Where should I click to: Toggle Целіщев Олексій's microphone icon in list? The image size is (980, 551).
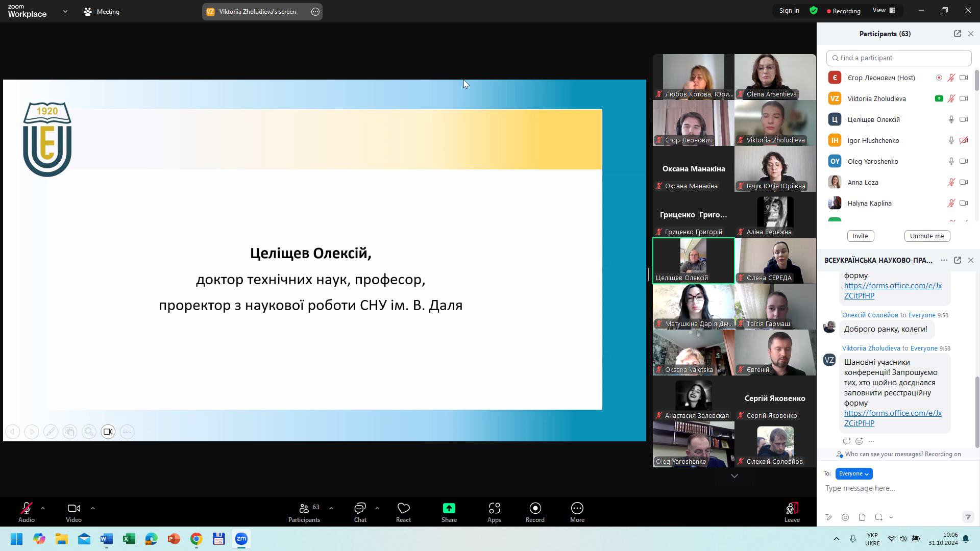click(x=951, y=119)
